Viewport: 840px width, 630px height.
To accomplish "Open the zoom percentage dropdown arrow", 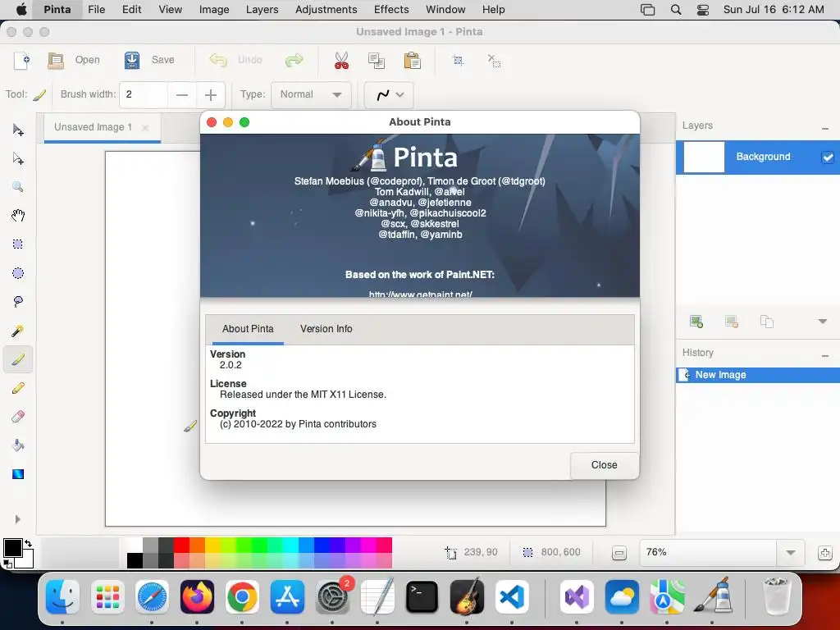I will coord(790,553).
